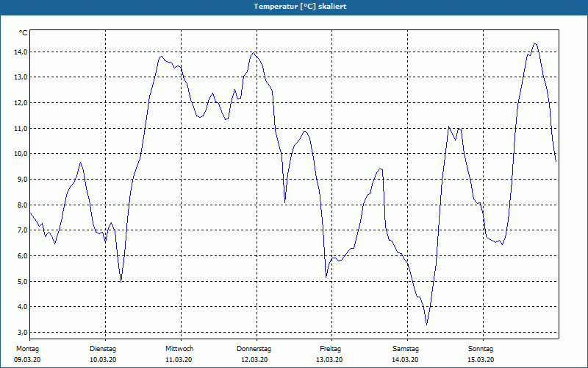Click the Sonntag day label
Viewport: 588px width, 368px height.
click(x=481, y=349)
